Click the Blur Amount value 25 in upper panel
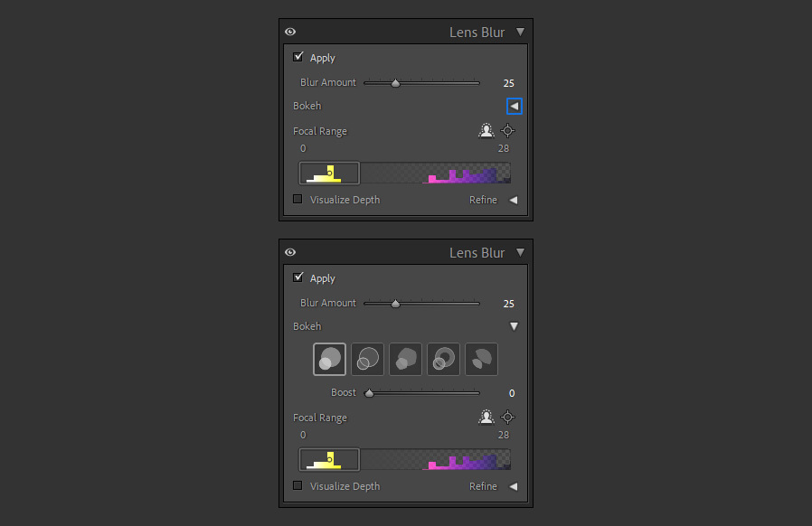812x526 pixels. tap(508, 83)
